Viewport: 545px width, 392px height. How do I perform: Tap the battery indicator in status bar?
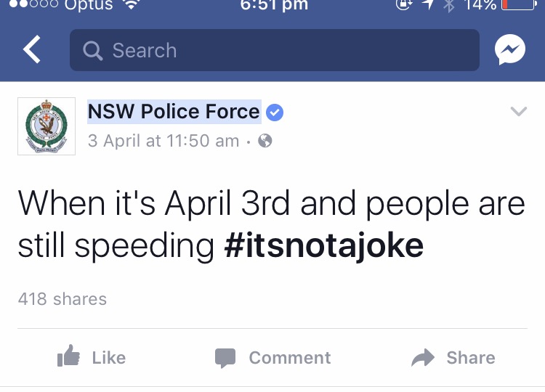click(518, 4)
